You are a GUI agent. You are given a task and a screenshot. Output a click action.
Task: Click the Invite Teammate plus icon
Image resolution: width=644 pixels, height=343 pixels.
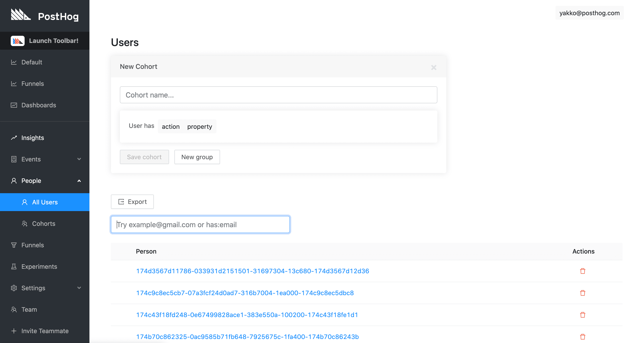pyautogui.click(x=14, y=331)
